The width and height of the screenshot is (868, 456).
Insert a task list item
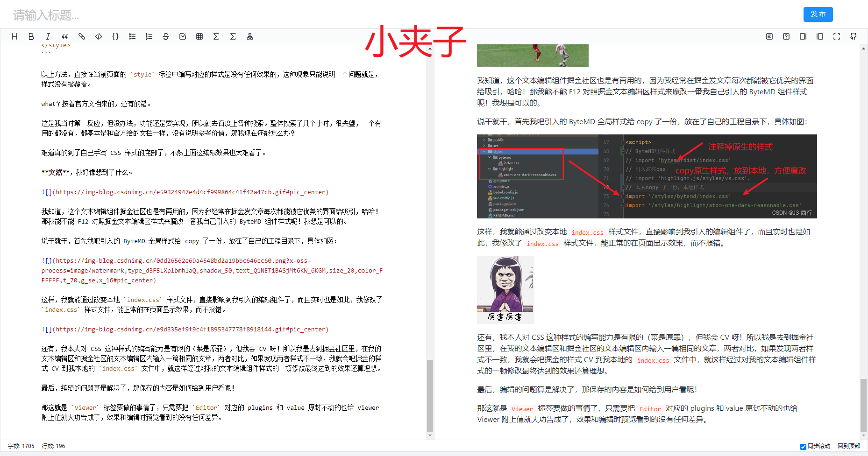click(183, 36)
